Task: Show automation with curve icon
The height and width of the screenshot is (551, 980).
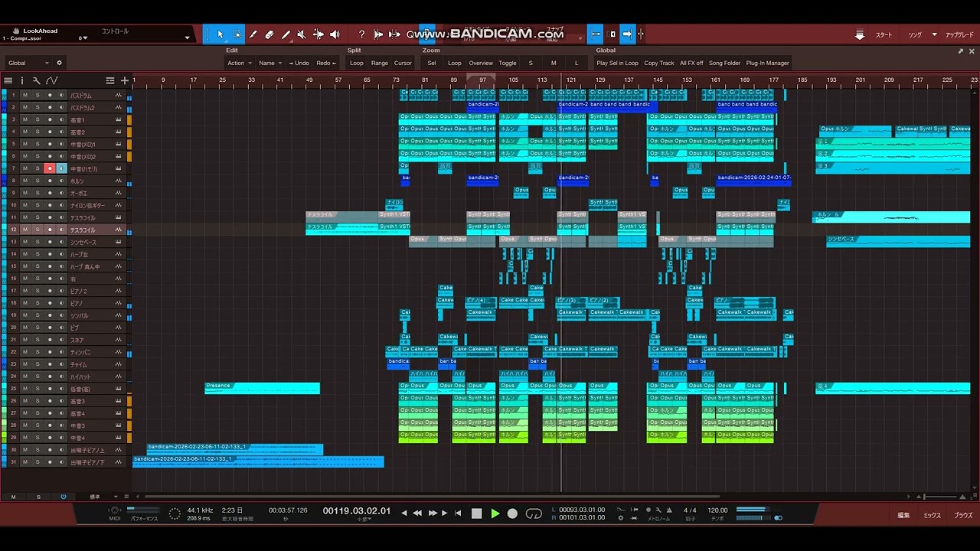Action: [51, 80]
